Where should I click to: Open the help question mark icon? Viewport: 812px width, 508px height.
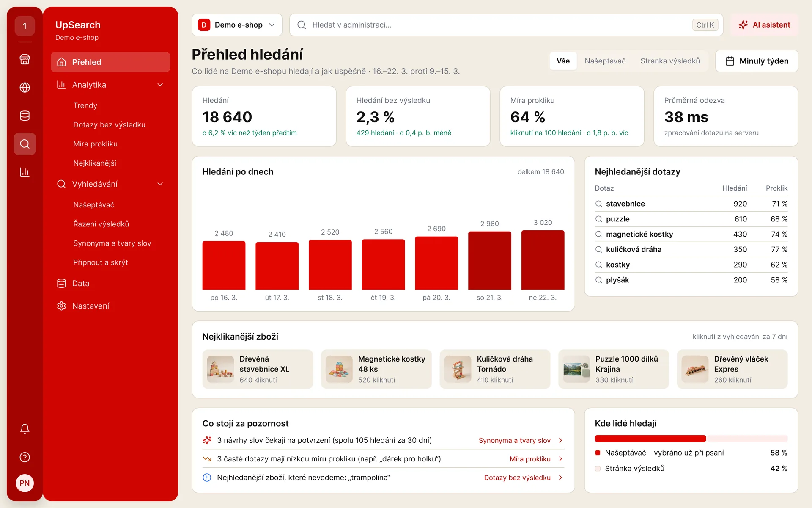pyautogui.click(x=25, y=457)
